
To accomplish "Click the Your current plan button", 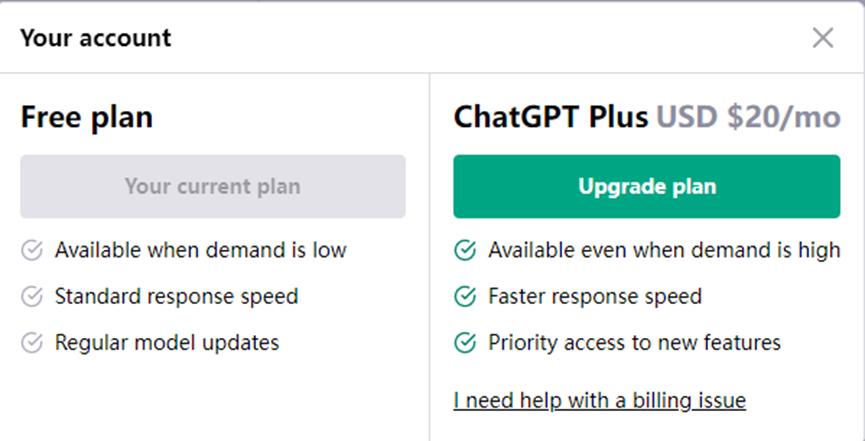I will (x=212, y=186).
